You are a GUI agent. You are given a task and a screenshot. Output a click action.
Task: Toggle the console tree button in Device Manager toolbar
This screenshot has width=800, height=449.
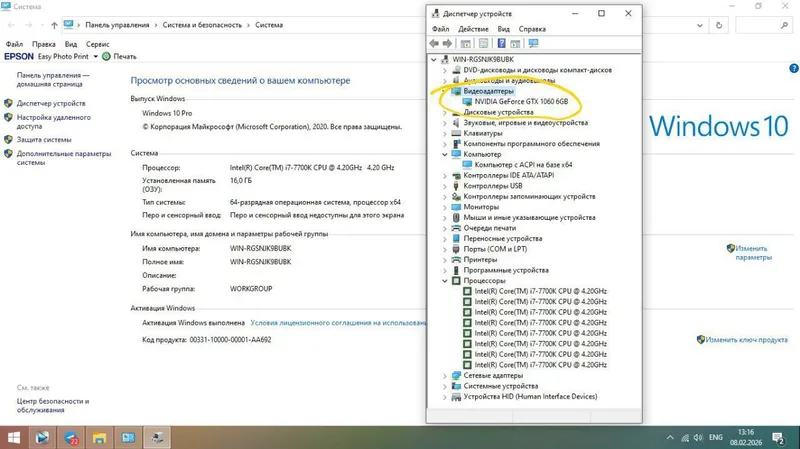[x=465, y=43]
